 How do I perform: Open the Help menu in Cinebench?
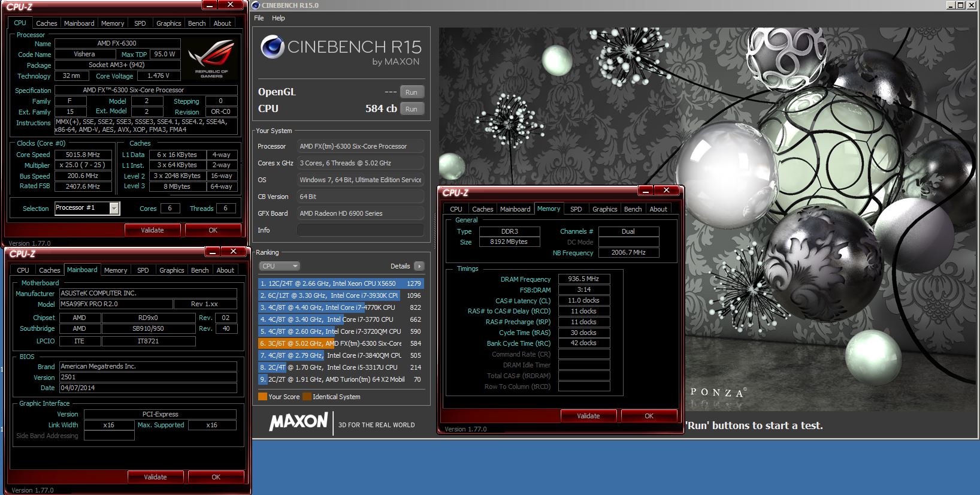279,18
